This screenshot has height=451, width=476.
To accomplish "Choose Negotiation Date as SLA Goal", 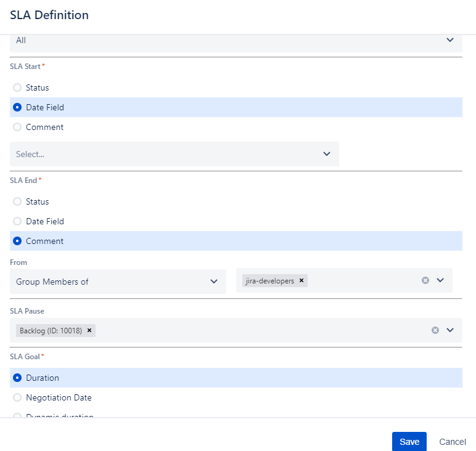I will coord(17,397).
